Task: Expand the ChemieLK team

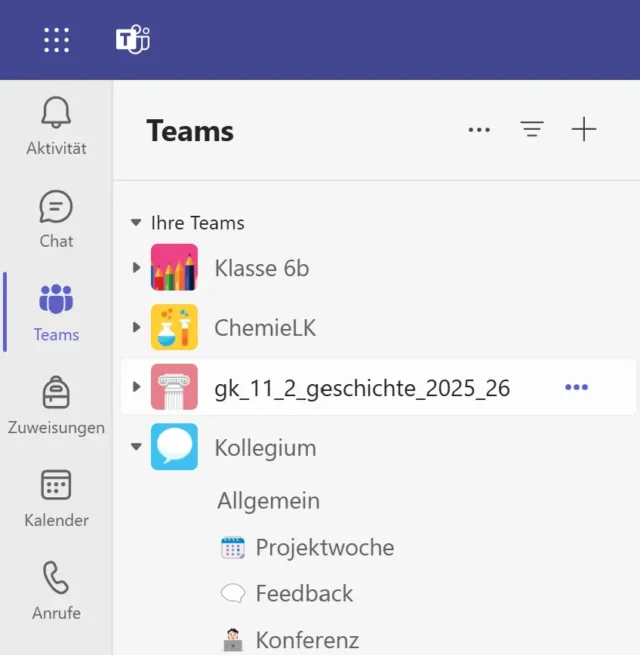Action: (x=137, y=327)
